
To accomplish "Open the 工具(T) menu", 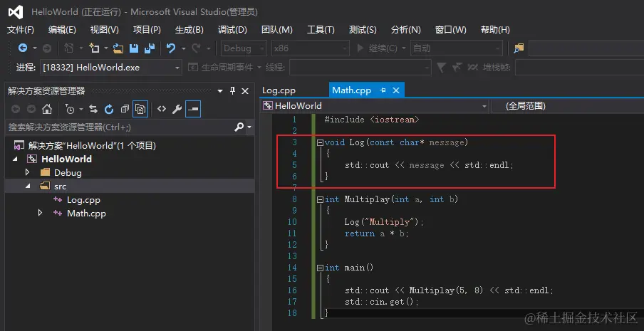I will point(321,30).
